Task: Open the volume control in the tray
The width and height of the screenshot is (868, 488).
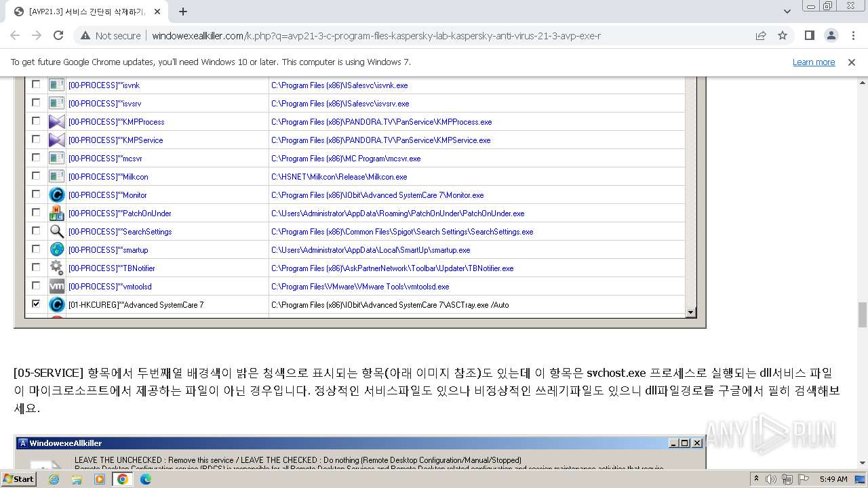Action: 771,479
